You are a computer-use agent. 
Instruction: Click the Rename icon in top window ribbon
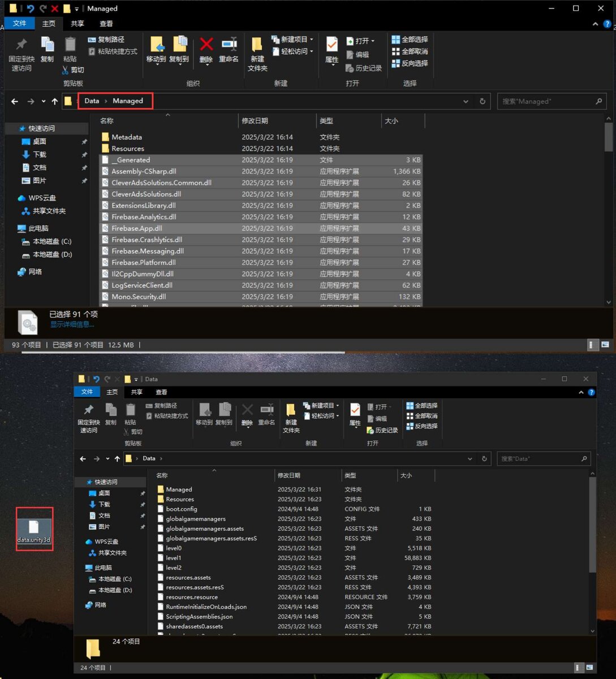pos(229,45)
